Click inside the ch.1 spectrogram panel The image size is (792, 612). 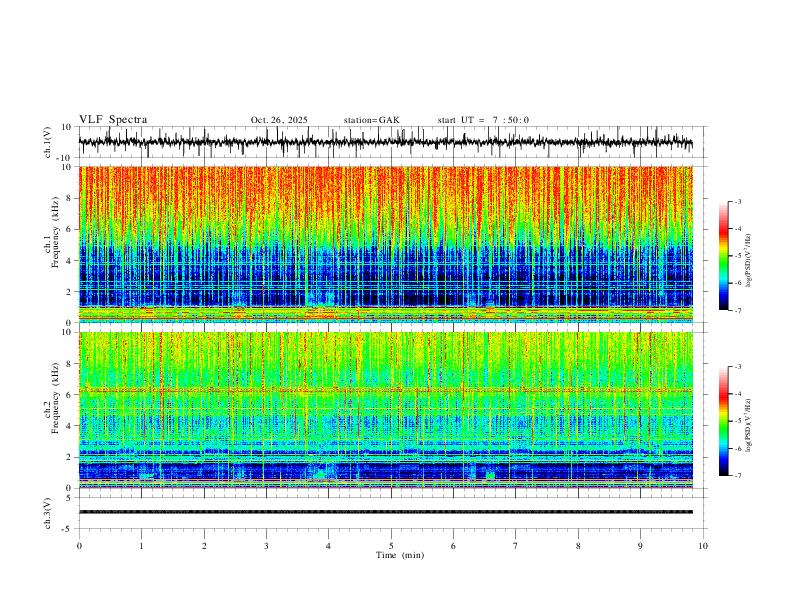[385, 244]
